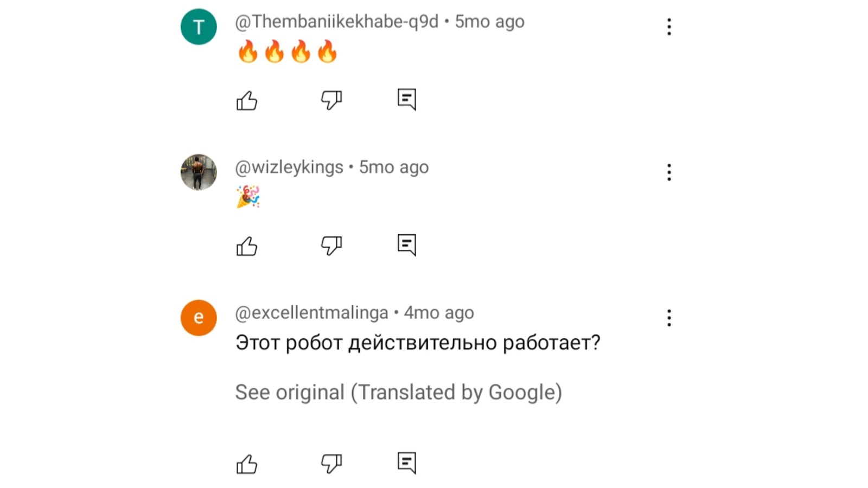The height and width of the screenshot is (488, 868).
Task: Like the comment by @Thembaniikekhabe-q9d
Action: coord(247,100)
